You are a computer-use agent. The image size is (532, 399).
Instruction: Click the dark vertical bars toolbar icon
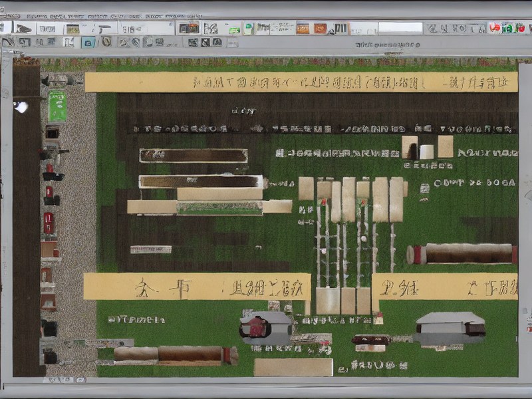pyautogui.click(x=341, y=28)
